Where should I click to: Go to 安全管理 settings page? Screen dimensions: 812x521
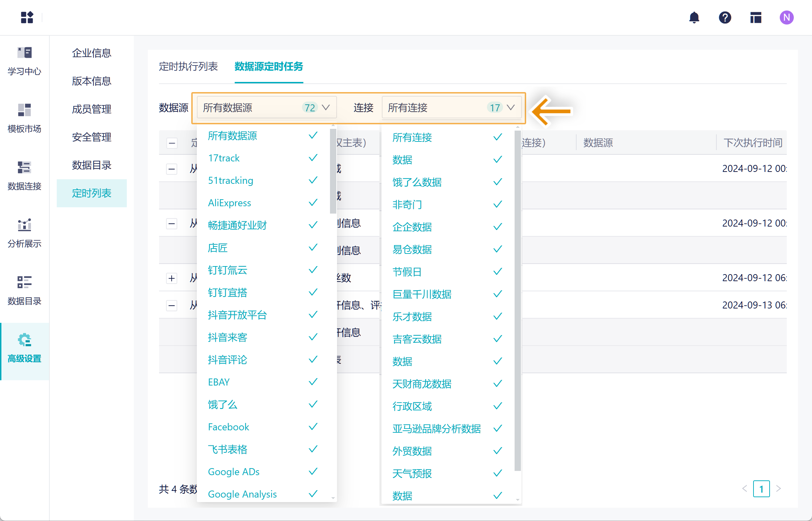click(x=91, y=137)
